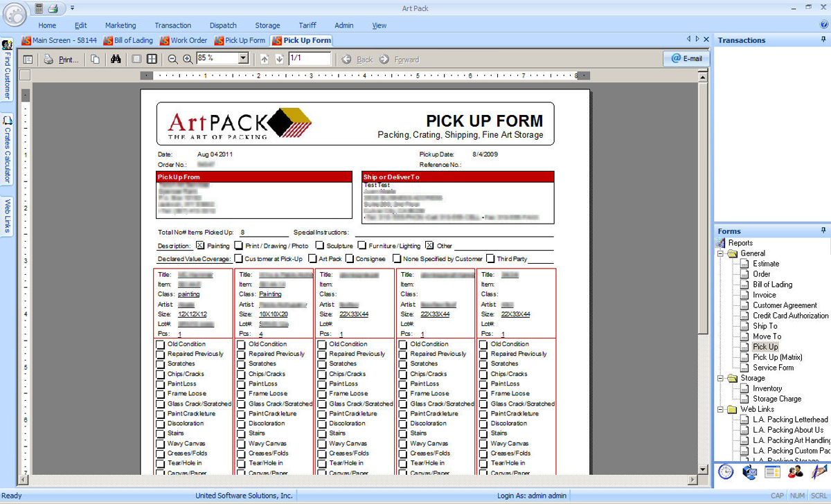Open the 85 % zoom dropdown
Screen dimensions: 831x504
(x=243, y=59)
